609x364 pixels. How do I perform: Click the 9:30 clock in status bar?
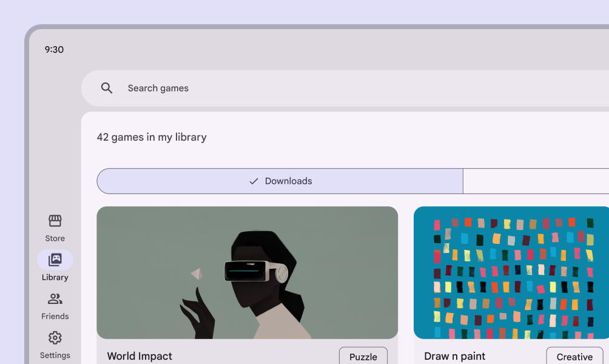click(54, 50)
